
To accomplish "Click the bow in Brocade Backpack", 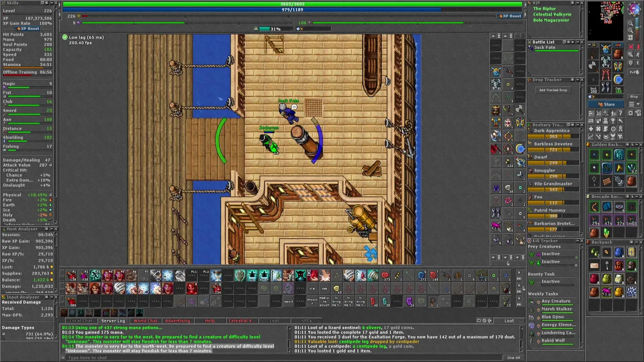I will tap(595, 207).
